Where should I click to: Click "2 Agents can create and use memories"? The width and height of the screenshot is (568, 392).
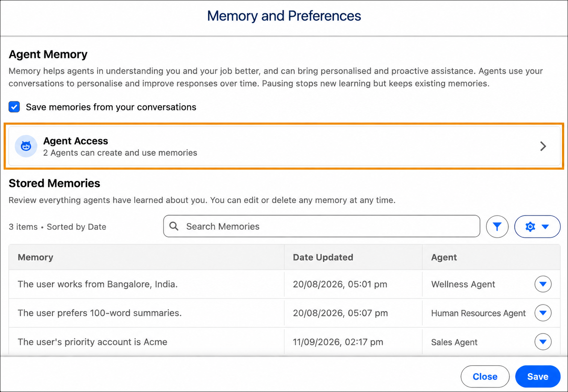120,153
